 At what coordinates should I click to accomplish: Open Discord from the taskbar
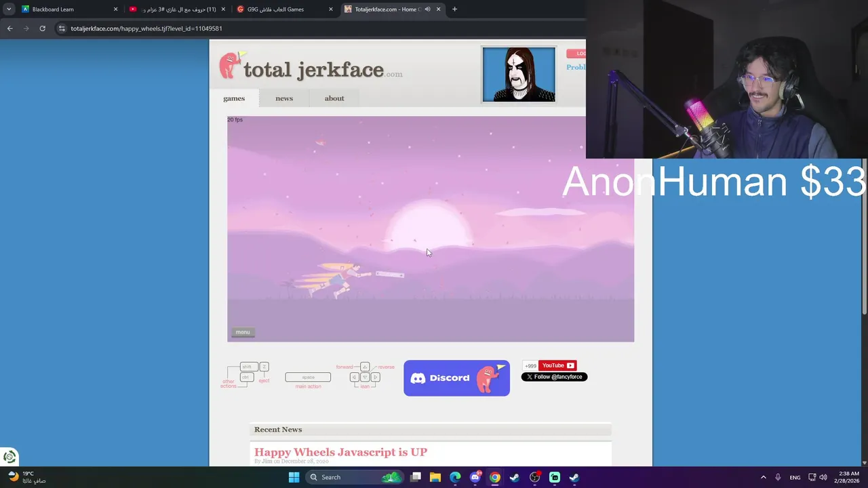coord(475,477)
